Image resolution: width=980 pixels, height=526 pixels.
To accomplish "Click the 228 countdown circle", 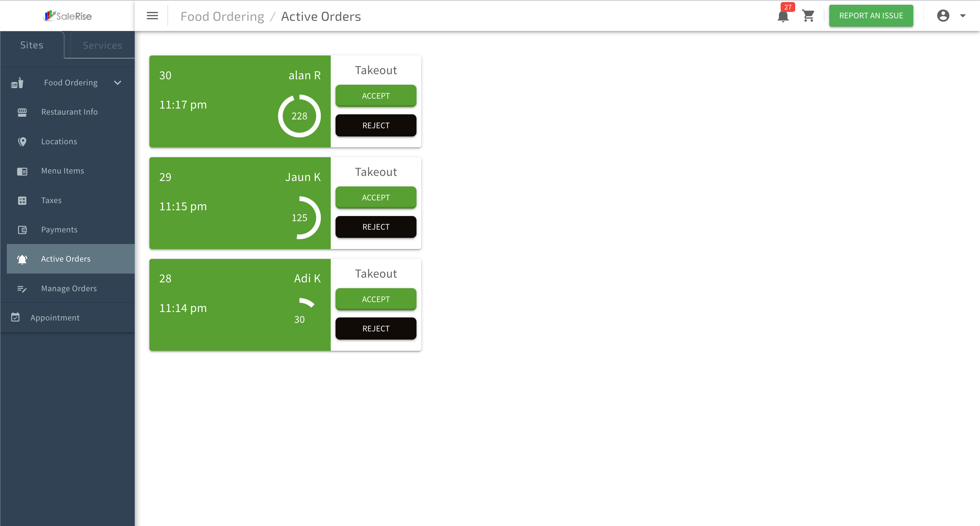I will coord(299,116).
